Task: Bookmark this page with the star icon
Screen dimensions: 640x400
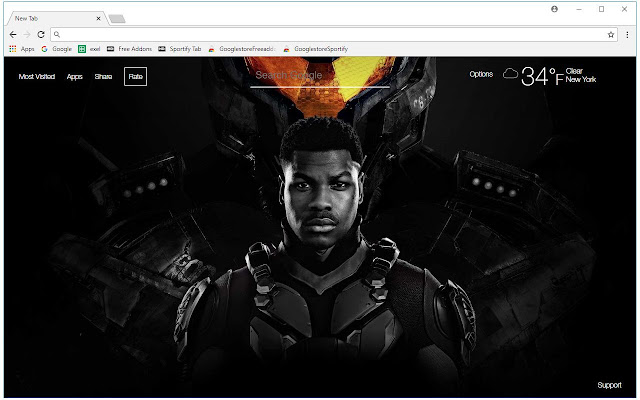Action: 611,35
